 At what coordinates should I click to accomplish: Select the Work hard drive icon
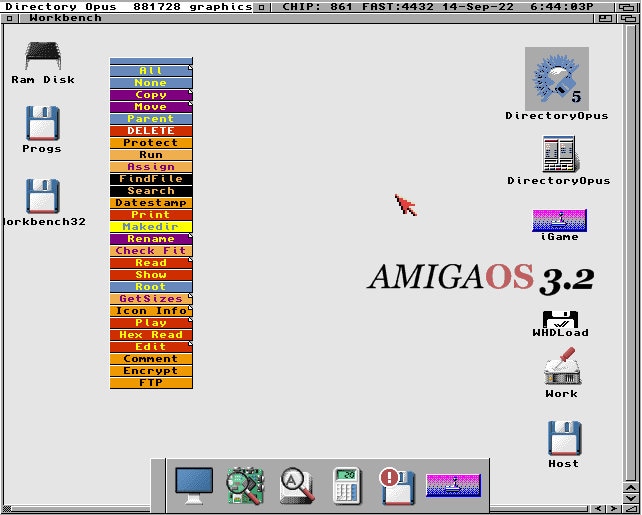pos(562,366)
